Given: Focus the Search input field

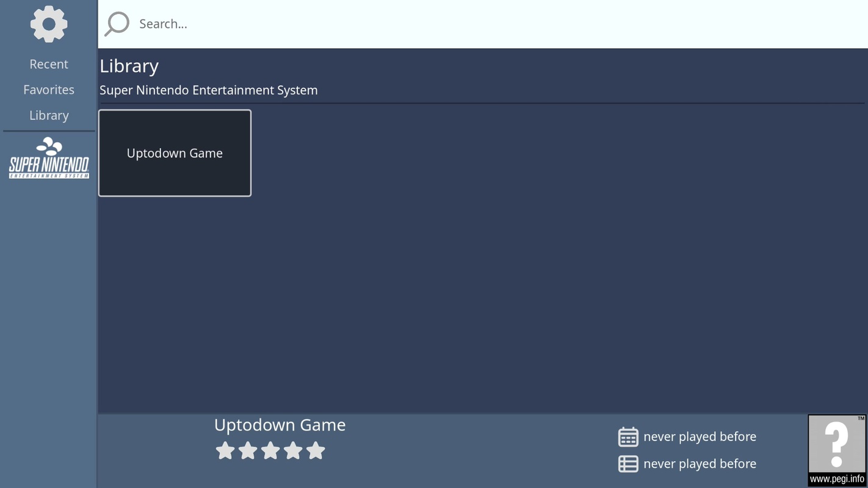Looking at the screenshot, I should coord(483,24).
